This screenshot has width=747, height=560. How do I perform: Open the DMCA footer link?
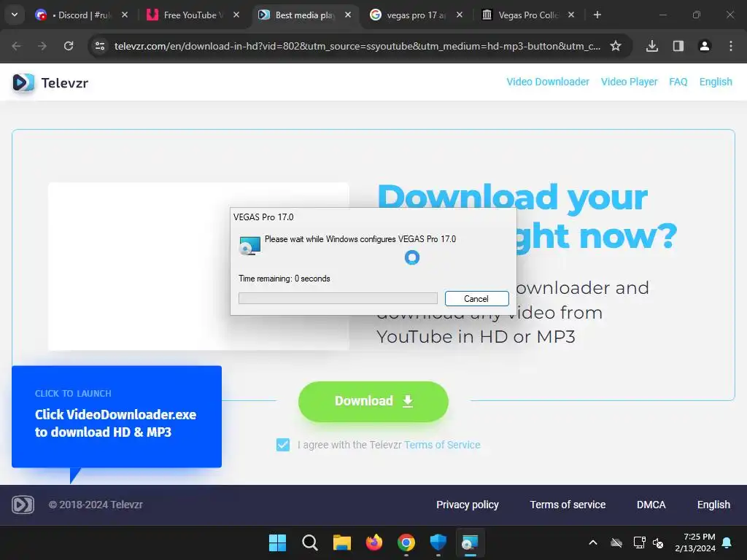pyautogui.click(x=651, y=505)
